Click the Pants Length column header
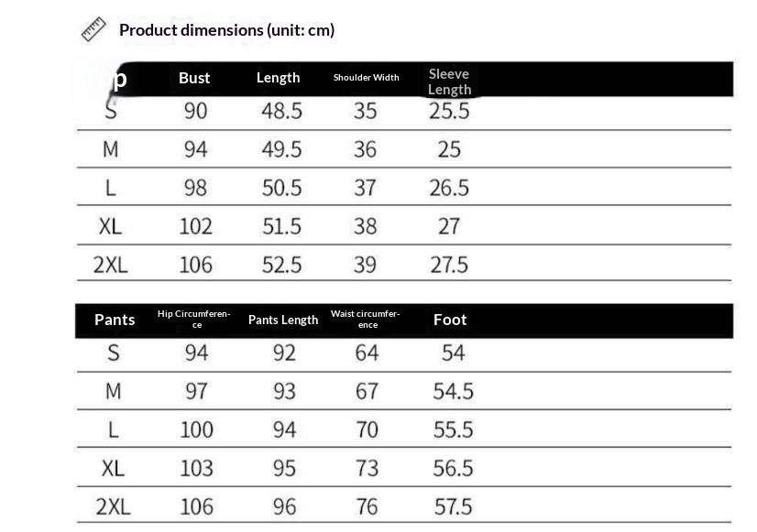 (x=283, y=320)
